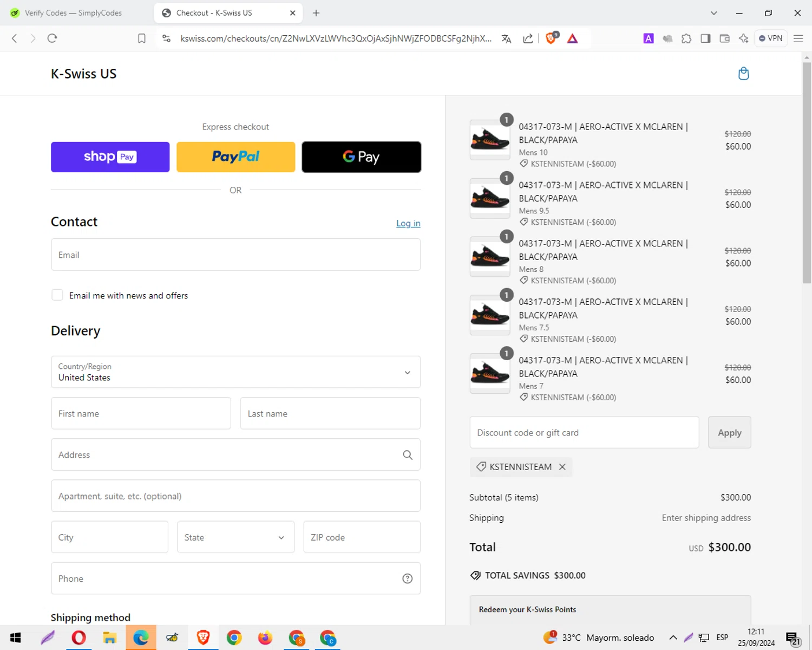This screenshot has height=650, width=812.
Task: Check Email me with news and offers
Action: coord(57,295)
